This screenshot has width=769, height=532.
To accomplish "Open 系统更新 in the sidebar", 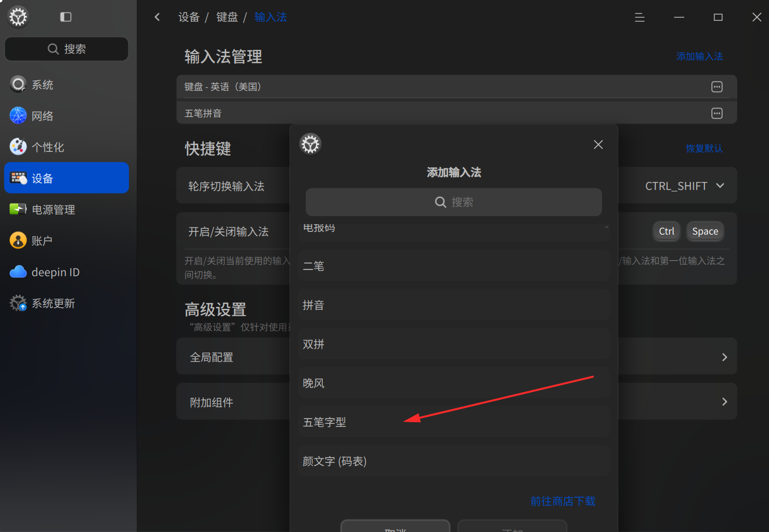I will pos(67,303).
